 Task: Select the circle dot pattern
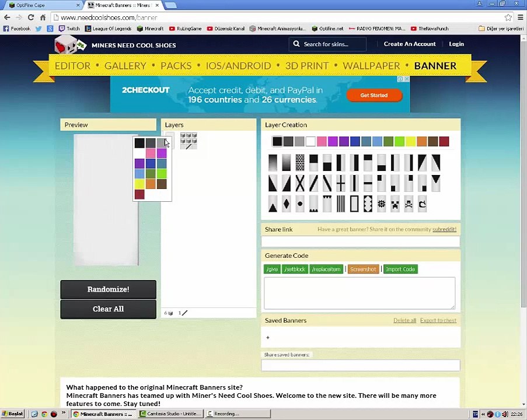[300, 204]
